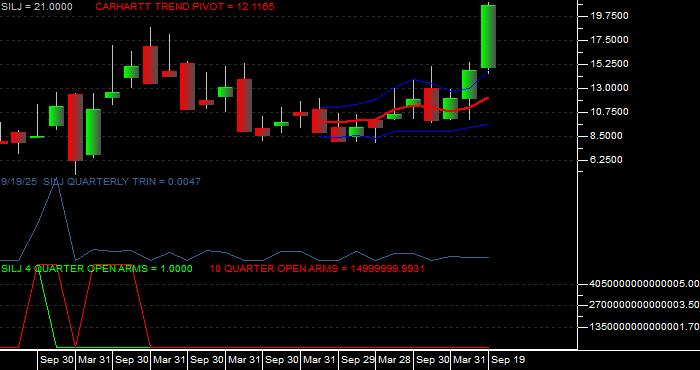Click the SILJ 4 QUARTER OPEN ARMS label

[x=97, y=269]
